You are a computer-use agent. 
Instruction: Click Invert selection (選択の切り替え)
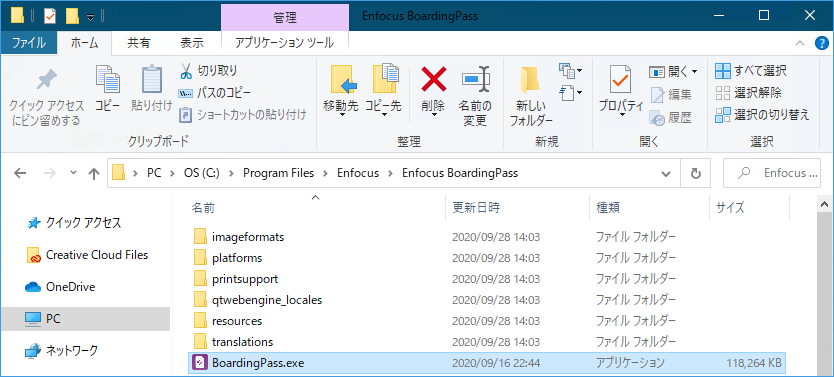pos(763,114)
